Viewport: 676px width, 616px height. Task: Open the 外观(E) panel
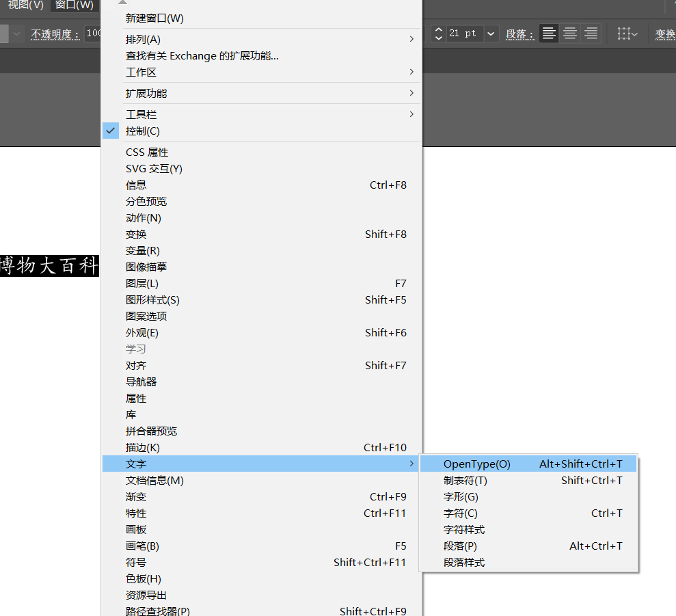261,332
